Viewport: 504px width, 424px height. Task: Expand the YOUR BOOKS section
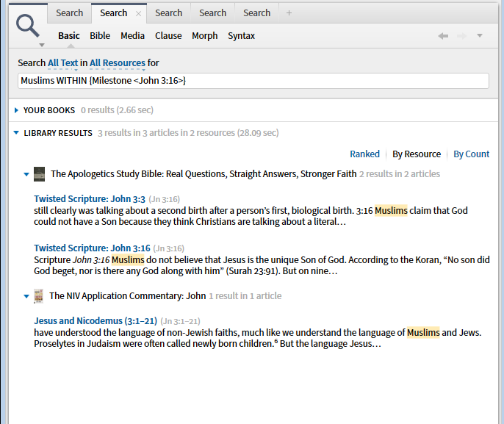pyautogui.click(x=16, y=110)
